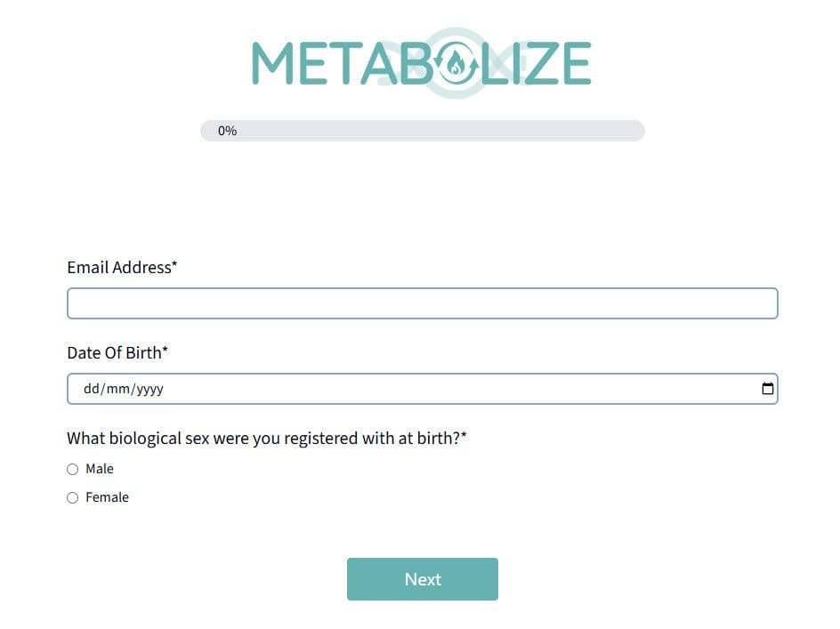The width and height of the screenshot is (840, 629).
Task: Click the empty area of date field
Action: 461,389
